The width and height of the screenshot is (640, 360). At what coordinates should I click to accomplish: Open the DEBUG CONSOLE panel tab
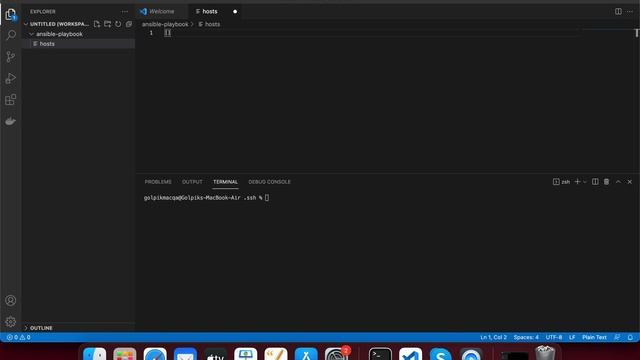coord(269,182)
